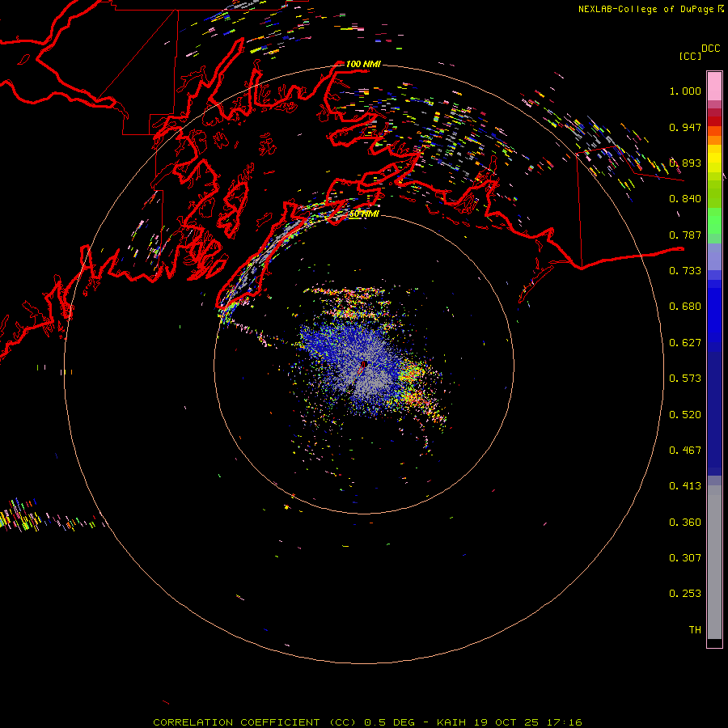This screenshot has height=728, width=728.
Task: Select the 0.307 scale value
Action: pos(685,558)
